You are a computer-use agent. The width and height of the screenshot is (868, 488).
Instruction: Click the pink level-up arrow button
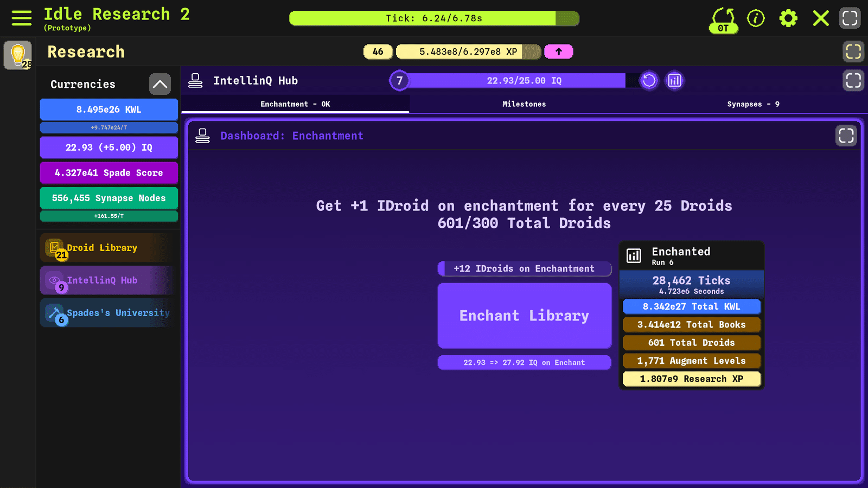pyautogui.click(x=559, y=52)
